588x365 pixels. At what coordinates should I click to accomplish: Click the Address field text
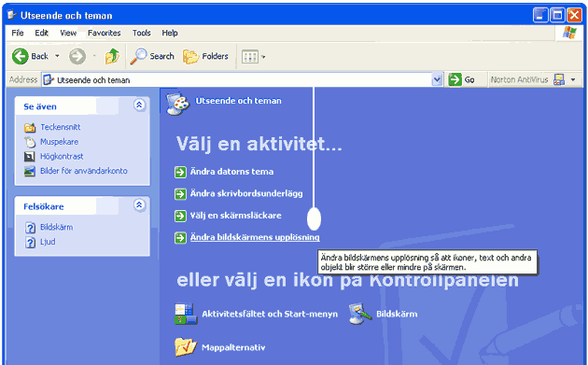point(93,80)
